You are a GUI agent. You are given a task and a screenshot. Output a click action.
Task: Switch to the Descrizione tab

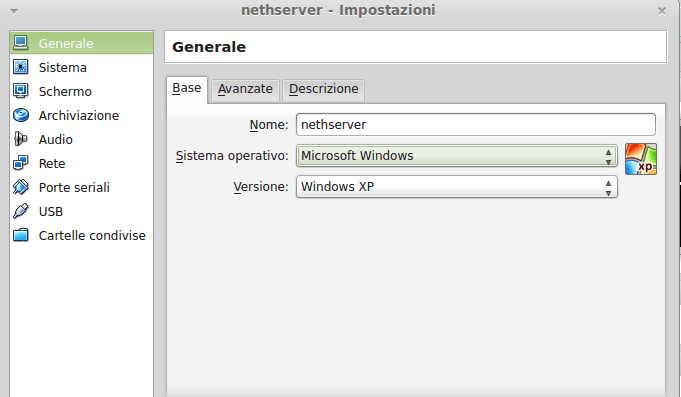tap(324, 89)
